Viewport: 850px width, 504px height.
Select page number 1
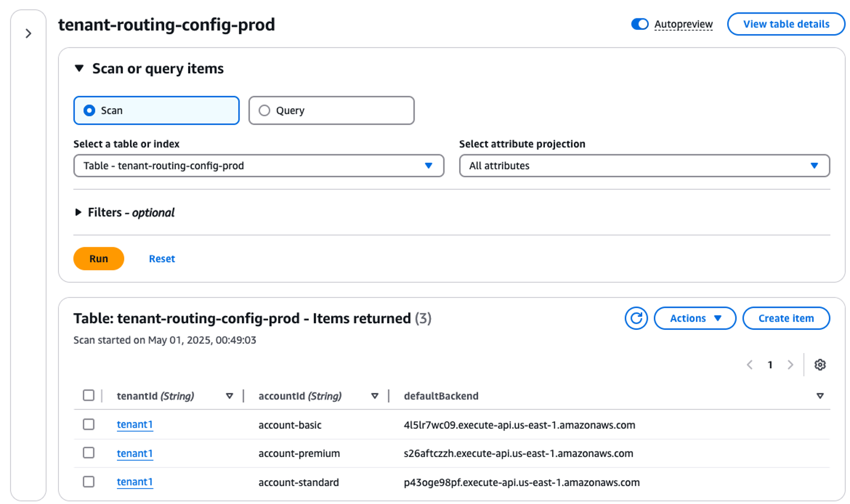[770, 365]
